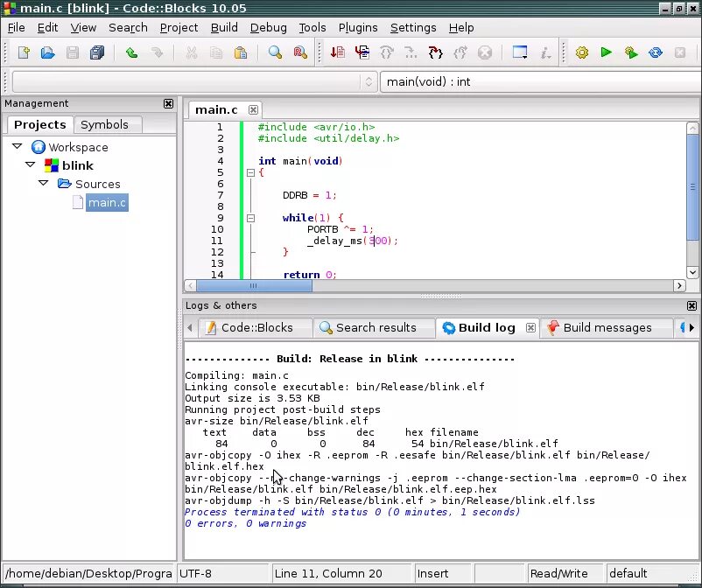Screen dimensions: 702x588
Task: Open the empty scope dropdown in code toolbar
Action: (x=193, y=82)
